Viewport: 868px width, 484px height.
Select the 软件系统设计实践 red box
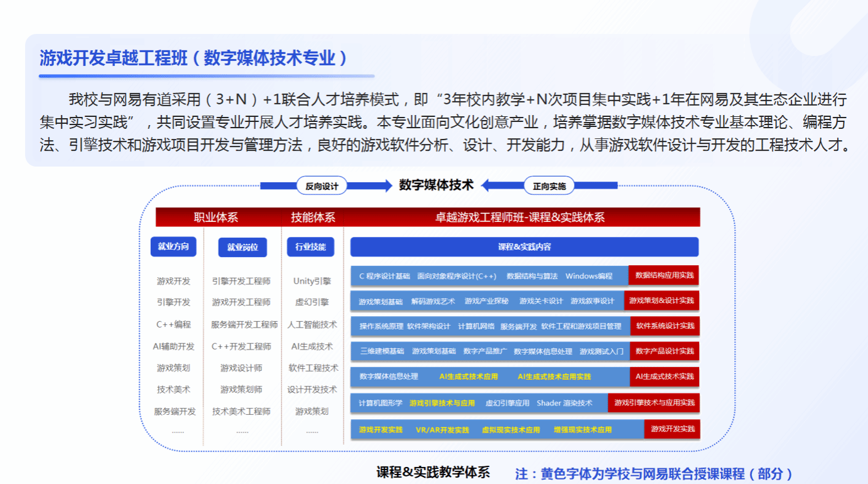[665, 326]
